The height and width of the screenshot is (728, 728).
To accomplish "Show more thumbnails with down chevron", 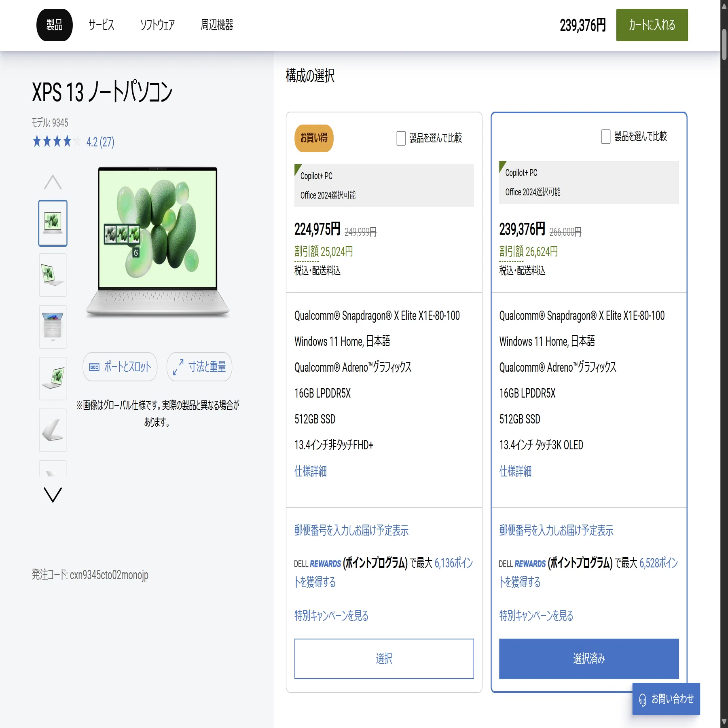I will (x=53, y=495).
